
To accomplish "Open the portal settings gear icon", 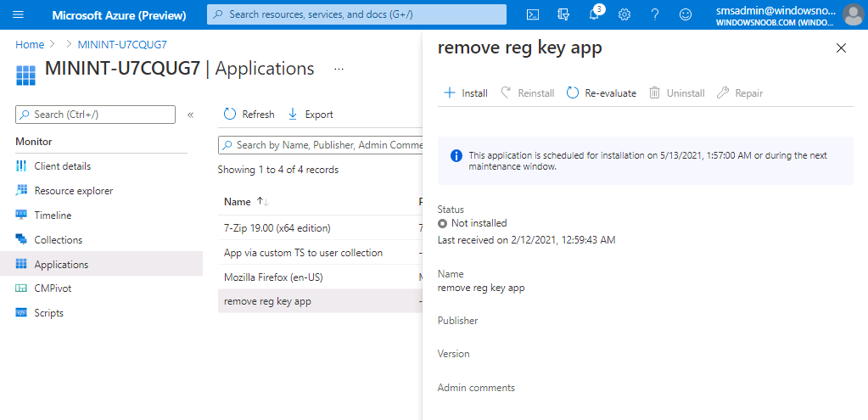I will [624, 15].
